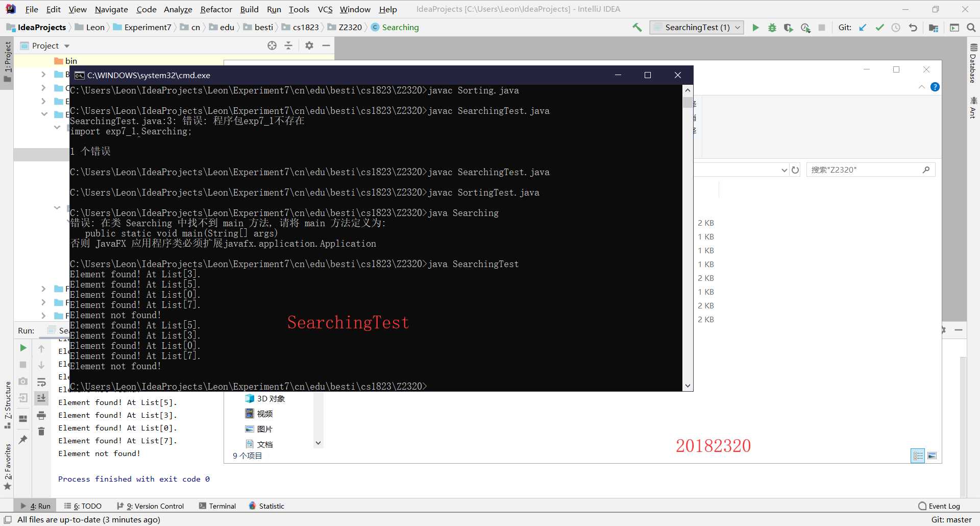Launch the profiler run icon in toolbar

[x=805, y=28]
